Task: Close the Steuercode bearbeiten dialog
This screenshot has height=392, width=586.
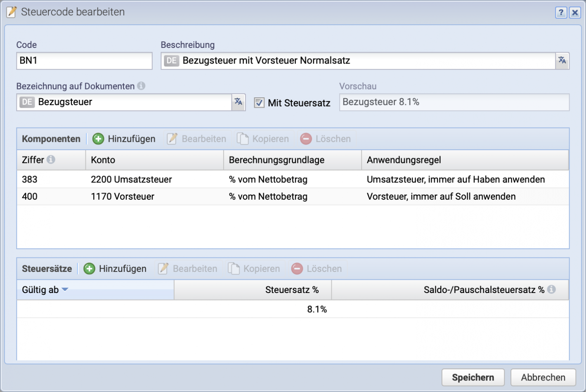Action: (x=575, y=12)
